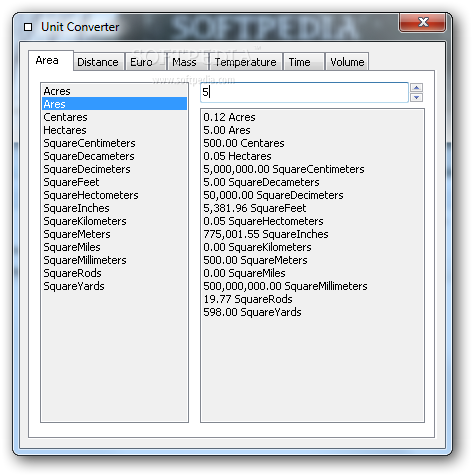Viewport: 473px width, 476px height.
Task: Decrease value with spinner down arrow
Action: pyautogui.click(x=416, y=97)
